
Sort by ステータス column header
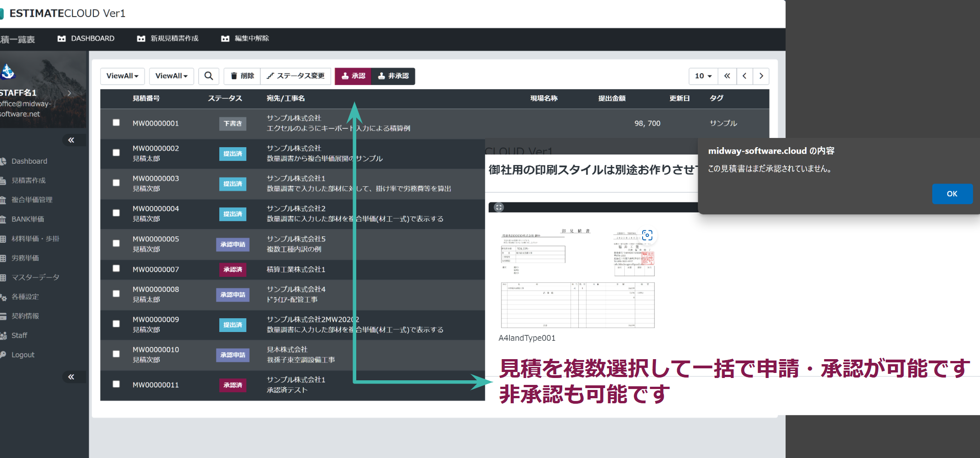click(225, 98)
